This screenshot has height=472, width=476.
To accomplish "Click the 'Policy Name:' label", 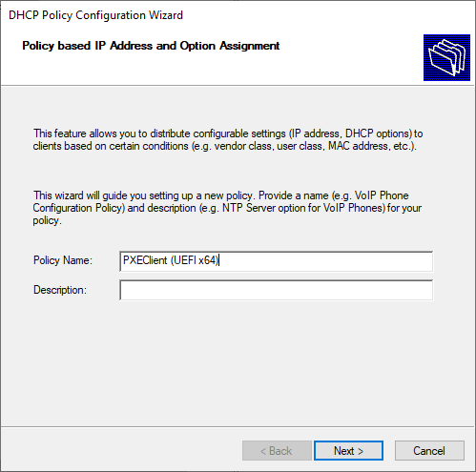I will tap(63, 260).
